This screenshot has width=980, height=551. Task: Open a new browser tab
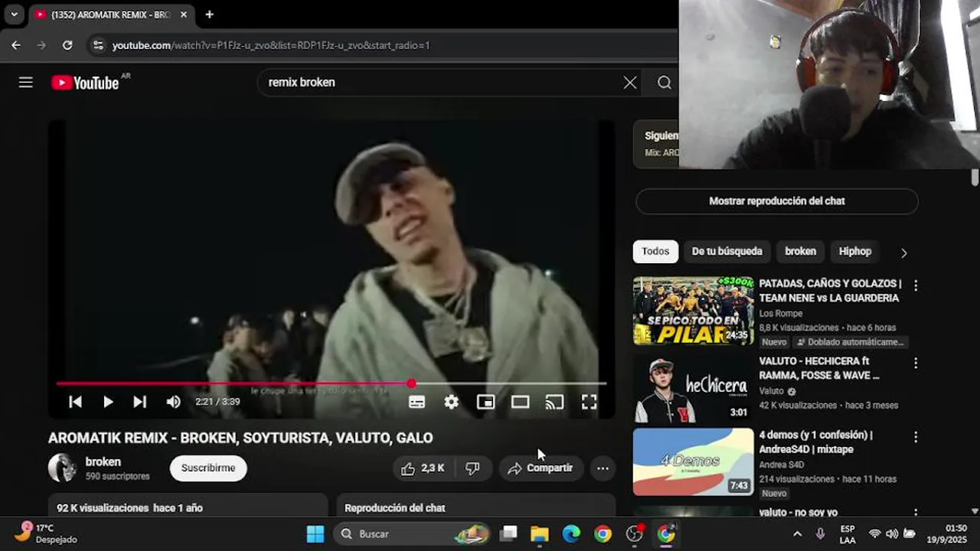click(209, 15)
